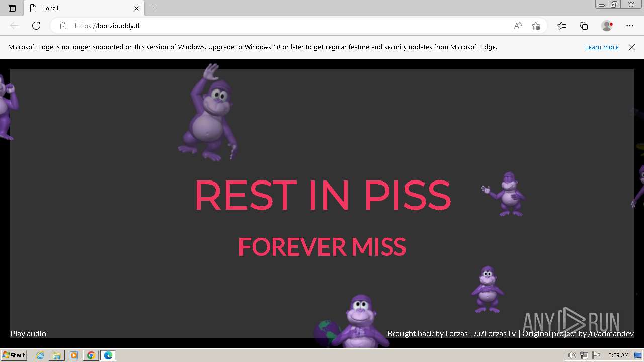Open the Windows Start menu
644x362 pixels.
point(14,355)
